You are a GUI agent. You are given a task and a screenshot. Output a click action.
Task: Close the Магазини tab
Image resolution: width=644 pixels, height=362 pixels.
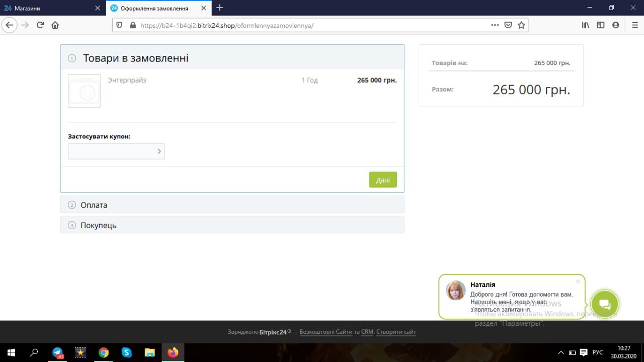pyautogui.click(x=98, y=8)
